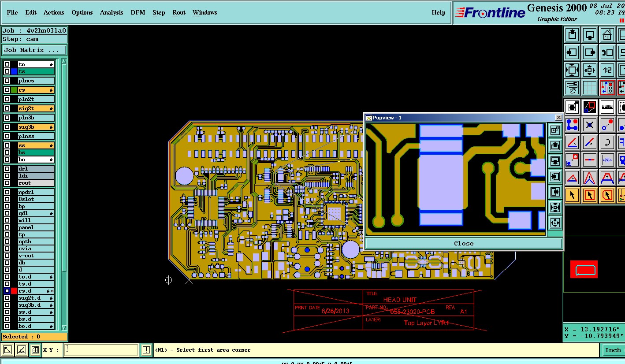
Task: Click the previous view rotate icon
Action: [607, 52]
